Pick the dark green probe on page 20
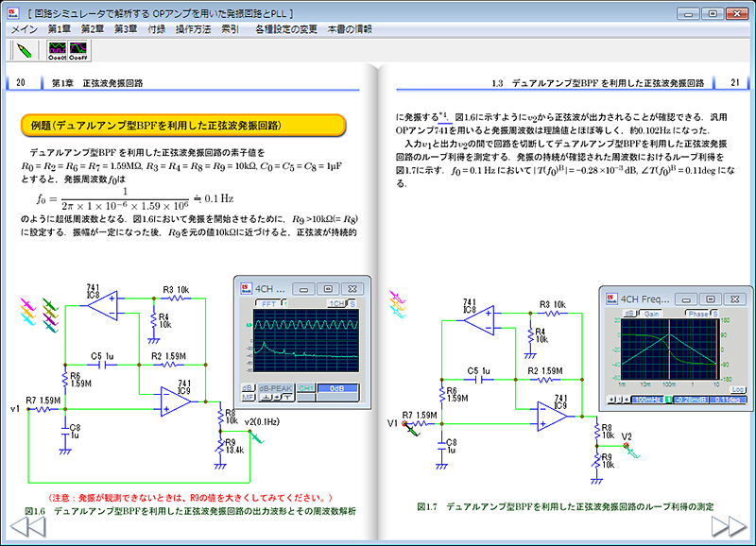756x546 pixels. [x=50, y=304]
